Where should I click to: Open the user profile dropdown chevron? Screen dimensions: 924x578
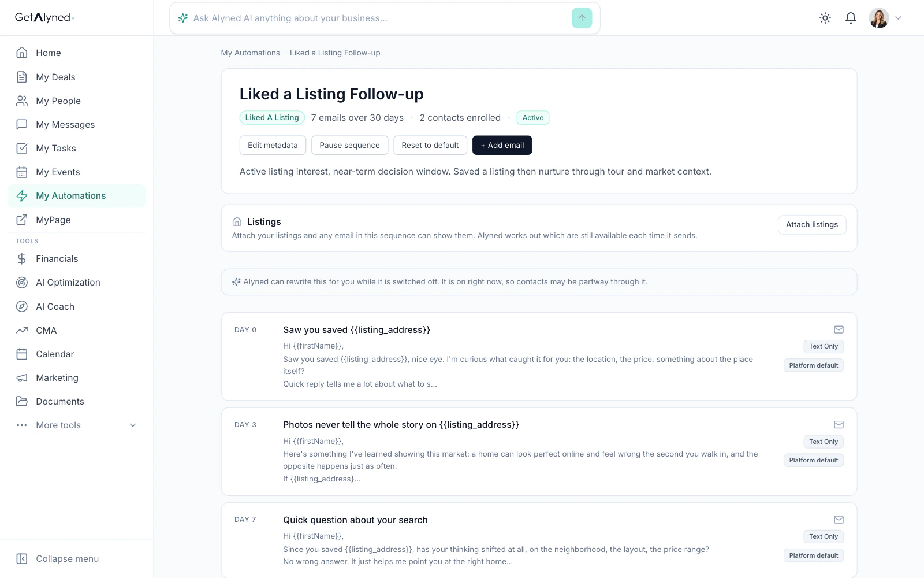coord(898,18)
